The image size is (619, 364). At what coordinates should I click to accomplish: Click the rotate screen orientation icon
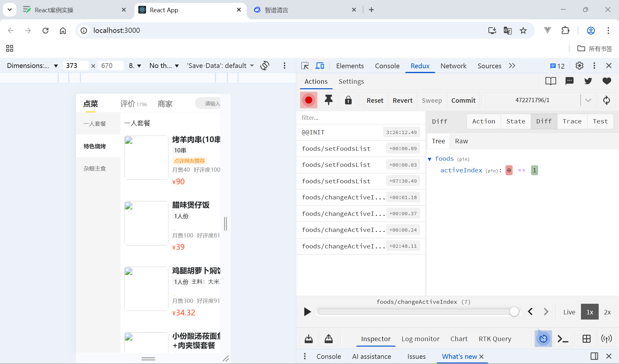265,66
